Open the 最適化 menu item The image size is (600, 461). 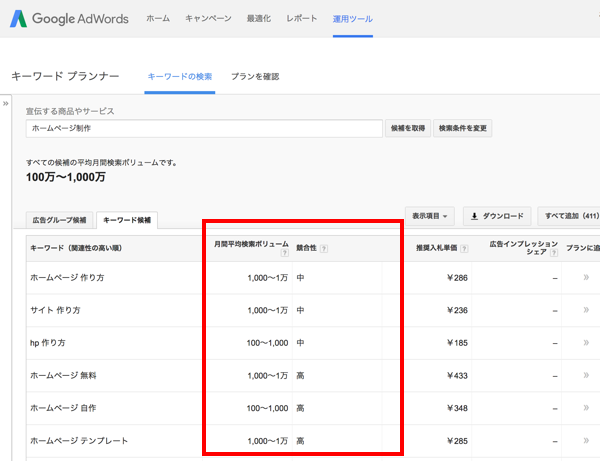(x=259, y=18)
